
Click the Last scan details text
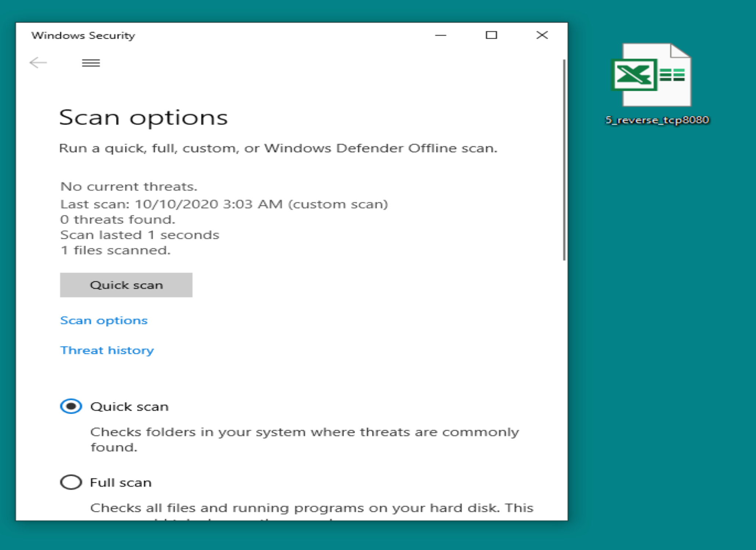click(x=224, y=204)
